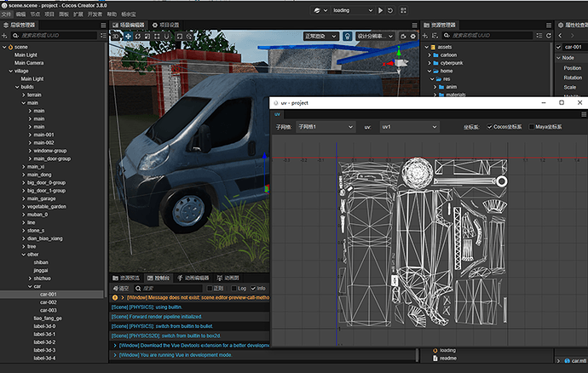
Task: Clear the console with the clear button
Action: [x=120, y=289]
